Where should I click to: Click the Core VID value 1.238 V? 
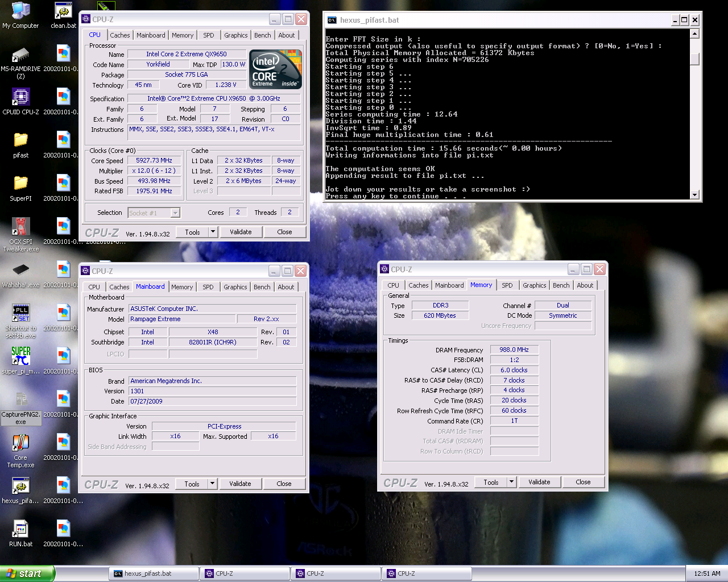click(x=226, y=85)
